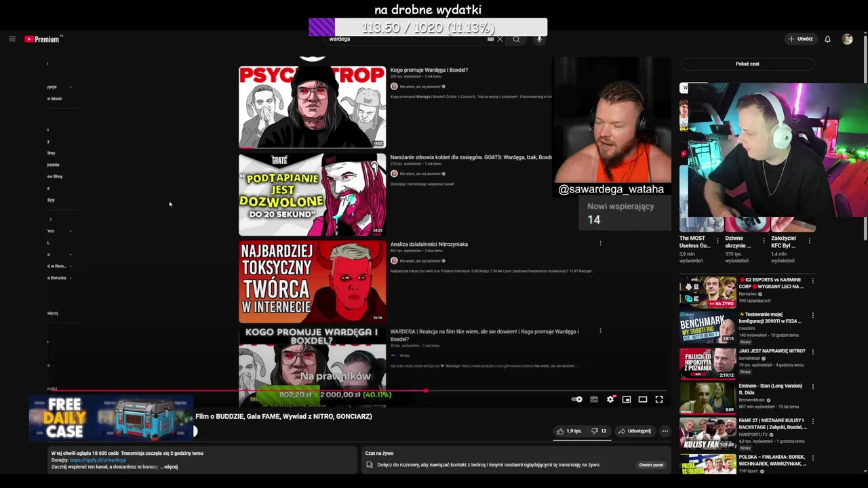Click Otwórz panel chat button
868x488 pixels.
[x=651, y=465]
